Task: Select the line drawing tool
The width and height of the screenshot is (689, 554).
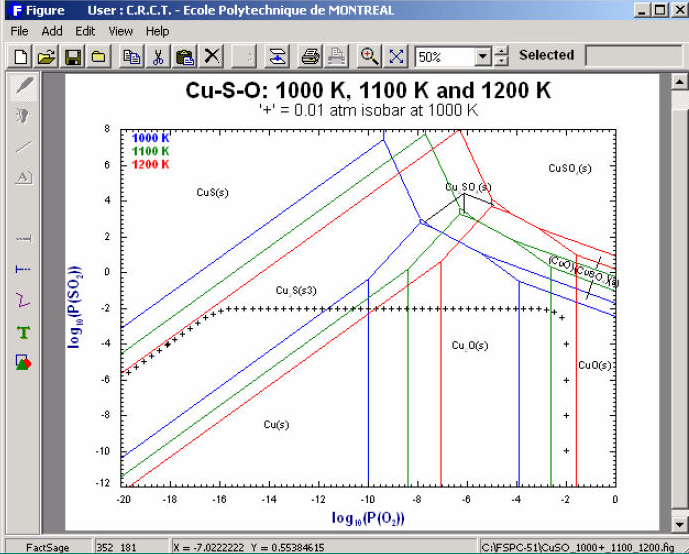Action: click(x=24, y=147)
